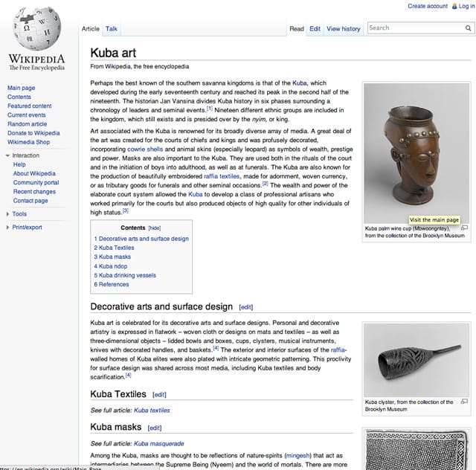Open Wikimedia Shop link
This screenshot has height=470, width=476.
click(x=28, y=142)
